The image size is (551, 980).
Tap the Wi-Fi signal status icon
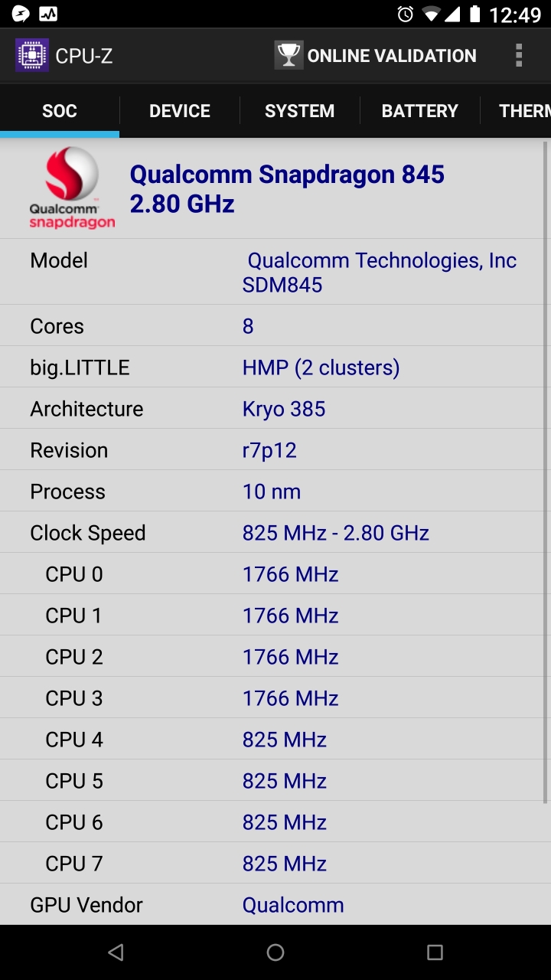pyautogui.click(x=431, y=15)
